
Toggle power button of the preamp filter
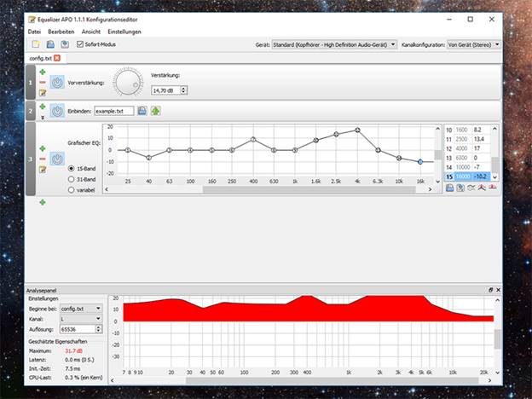[x=57, y=83]
